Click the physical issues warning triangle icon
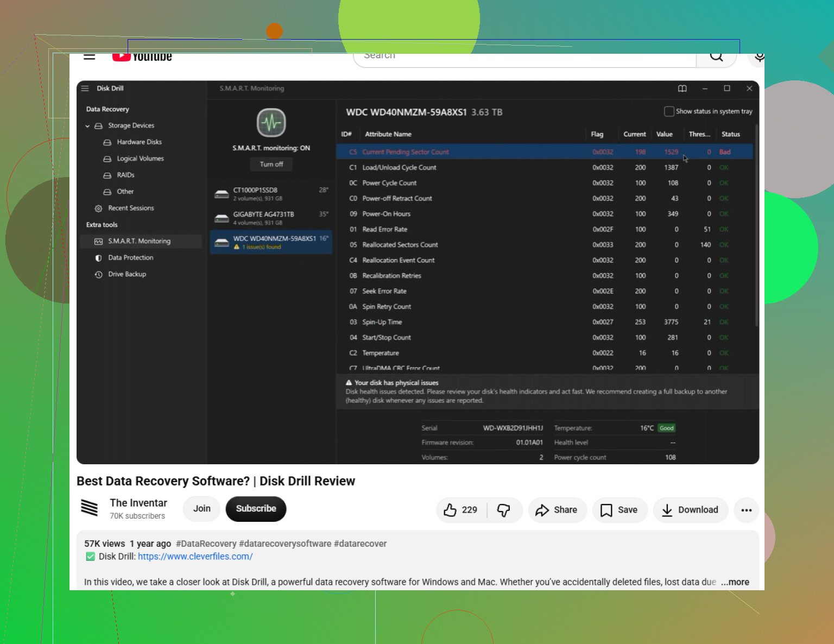 (x=349, y=383)
